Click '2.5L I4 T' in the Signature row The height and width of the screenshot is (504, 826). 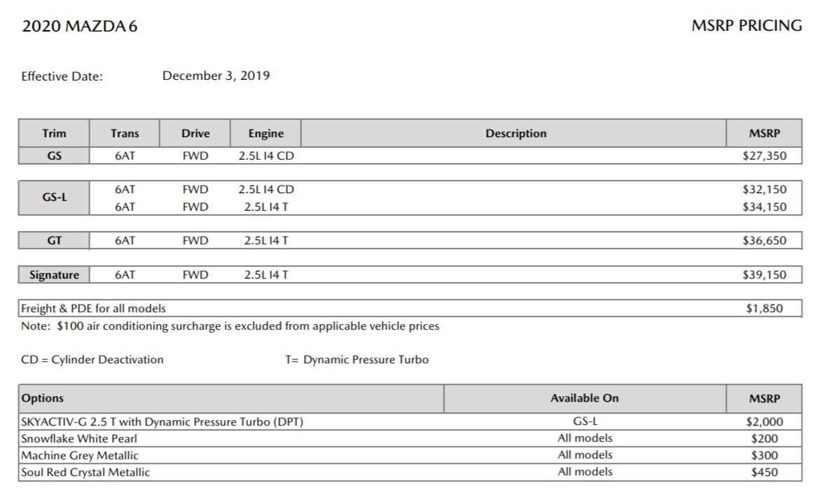pyautogui.click(x=266, y=274)
